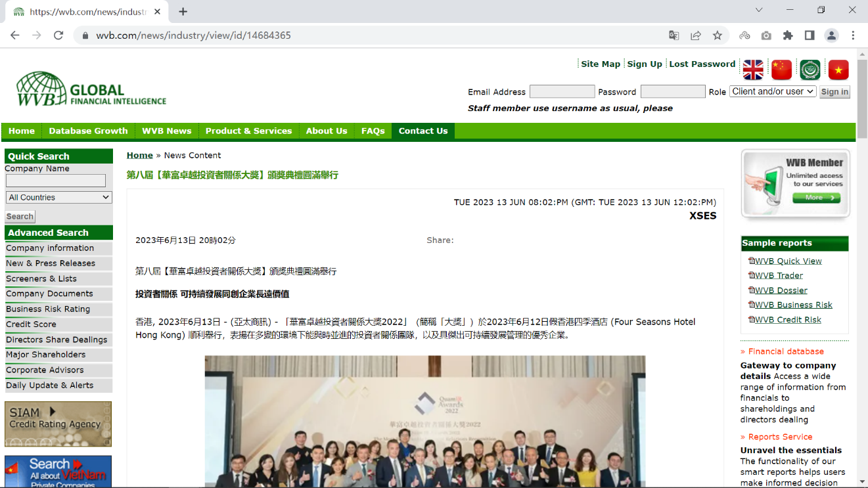The width and height of the screenshot is (868, 488).
Task: Focus the Email Address field
Action: tap(562, 91)
